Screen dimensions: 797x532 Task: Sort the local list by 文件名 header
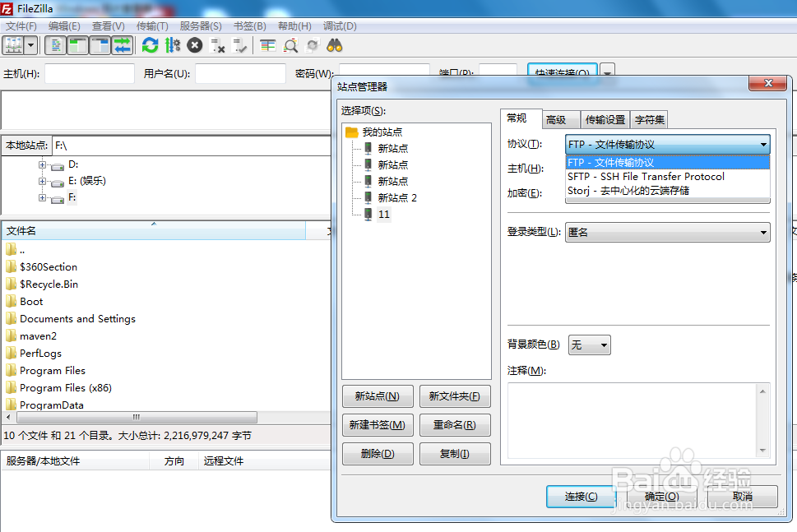tap(154, 231)
